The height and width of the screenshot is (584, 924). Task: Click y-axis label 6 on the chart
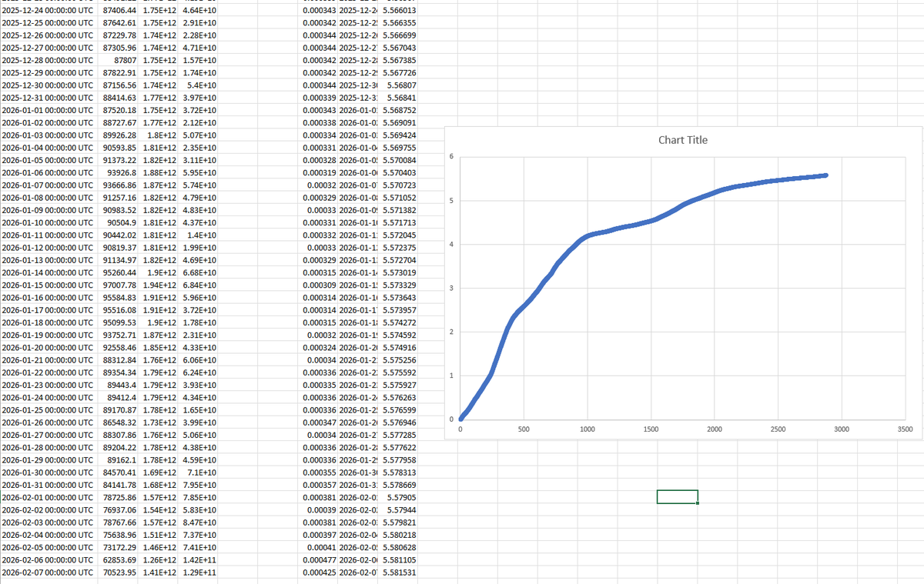(452, 157)
